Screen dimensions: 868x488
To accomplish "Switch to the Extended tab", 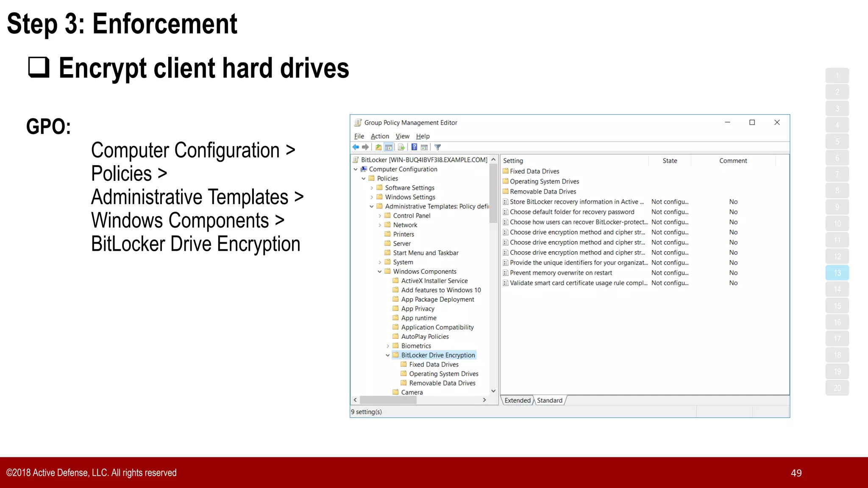I will [x=517, y=400].
